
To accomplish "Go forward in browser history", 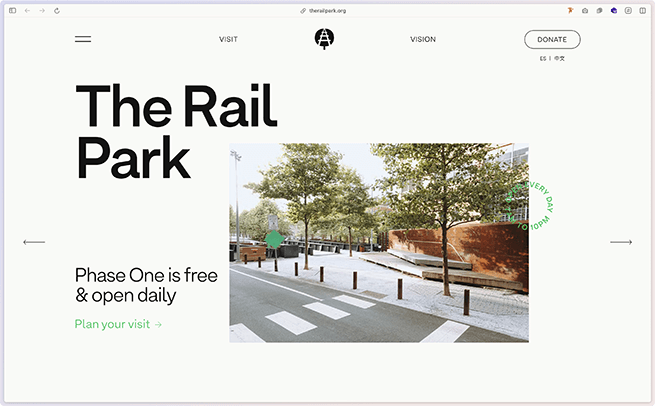I will point(42,11).
